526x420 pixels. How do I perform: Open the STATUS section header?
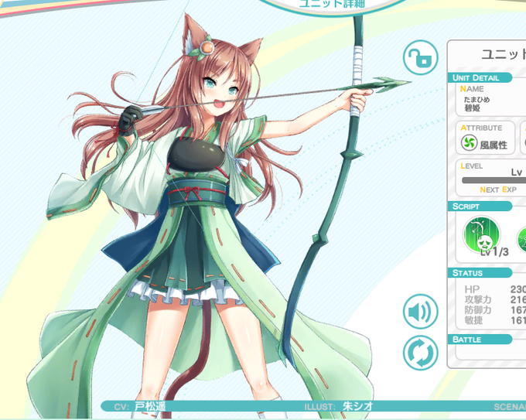480,273
